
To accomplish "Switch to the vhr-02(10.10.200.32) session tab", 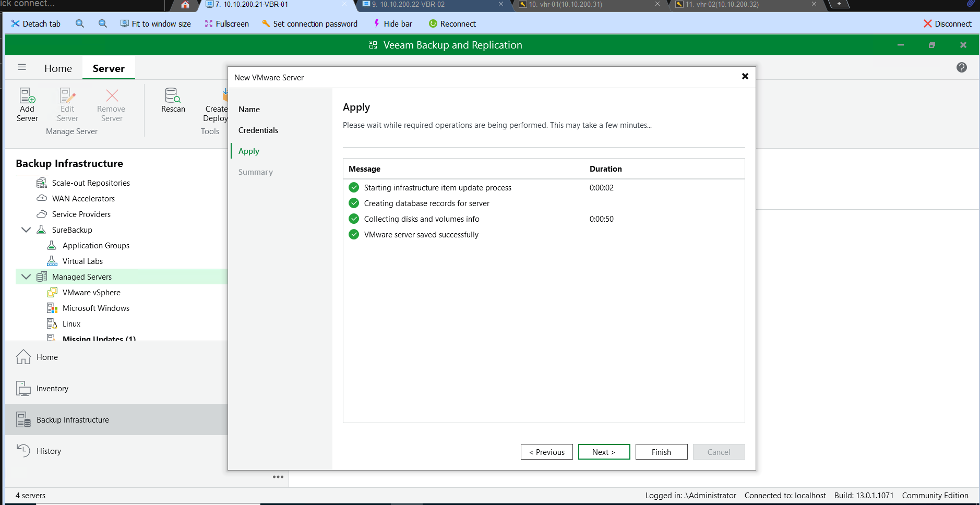I will click(746, 5).
